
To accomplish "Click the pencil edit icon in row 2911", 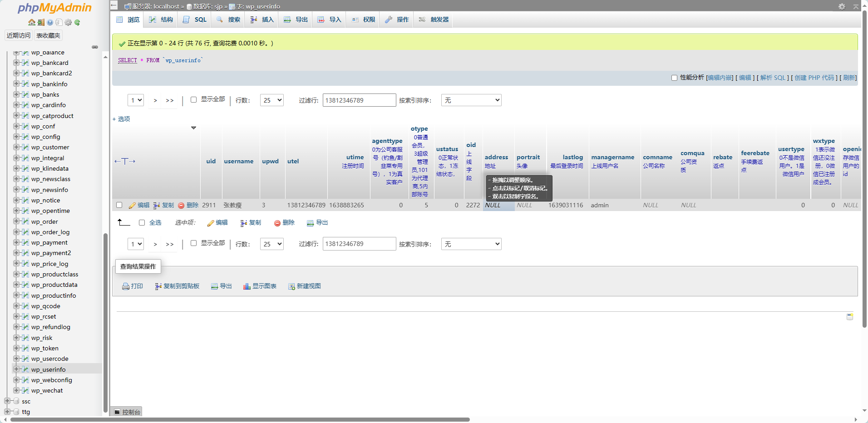I will pos(132,206).
